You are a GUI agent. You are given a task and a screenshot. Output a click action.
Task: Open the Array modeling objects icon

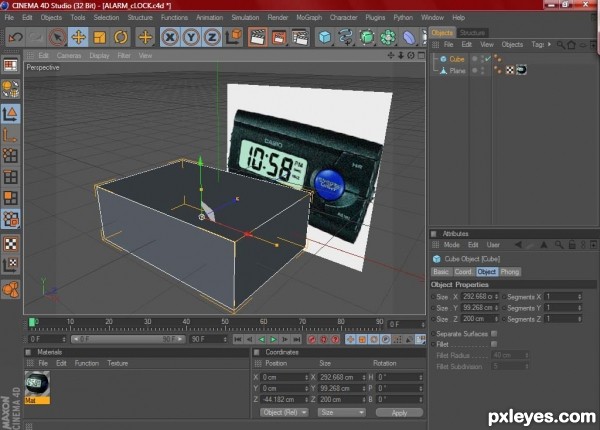coord(388,37)
